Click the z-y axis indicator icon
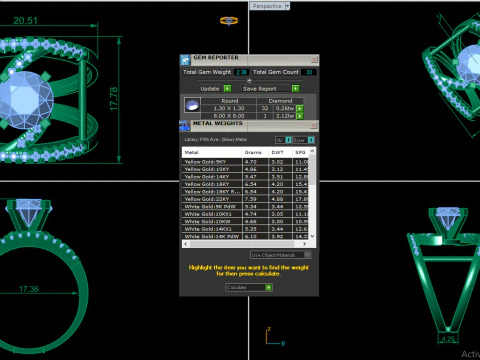Screen dimensions: 480x360 tap(275, 336)
